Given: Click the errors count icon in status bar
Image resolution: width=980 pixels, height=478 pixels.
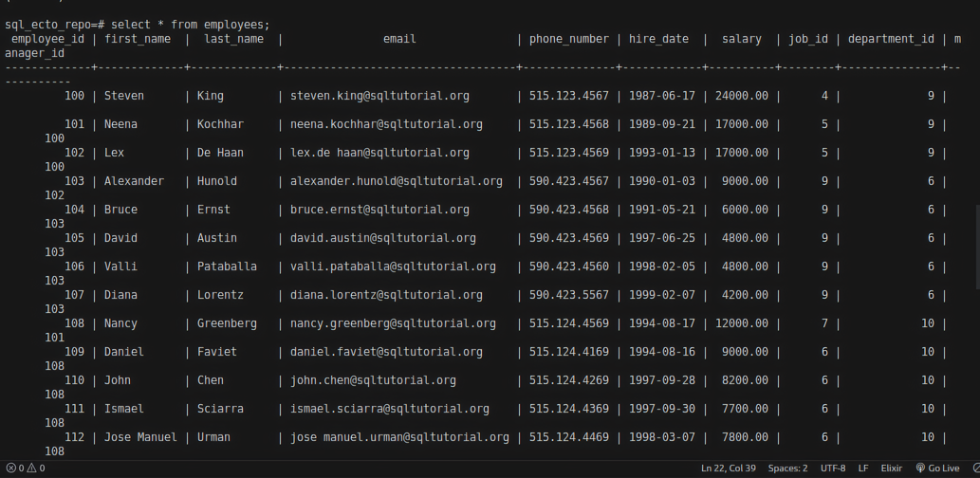Looking at the screenshot, I should pyautogui.click(x=10, y=469).
